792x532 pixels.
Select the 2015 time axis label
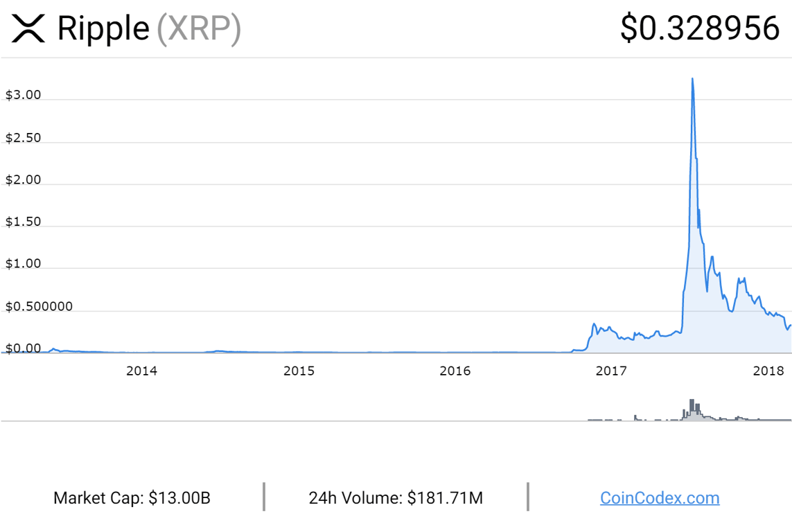click(299, 371)
